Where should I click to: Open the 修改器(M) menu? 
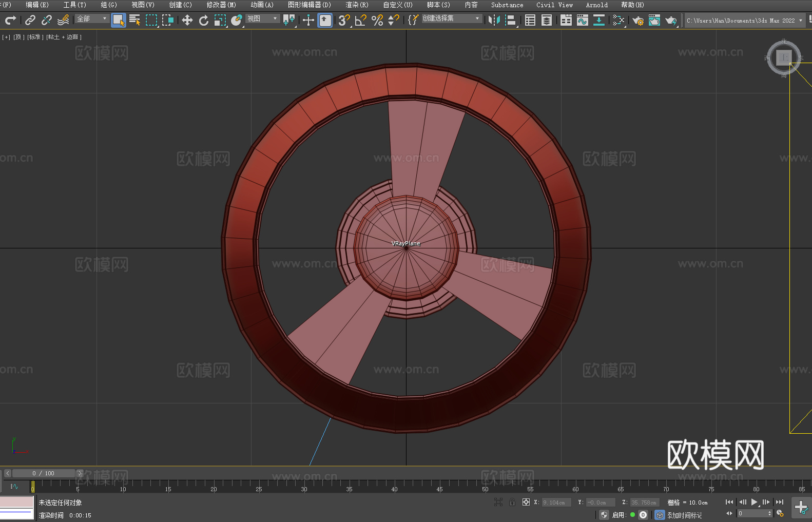[x=221, y=5]
